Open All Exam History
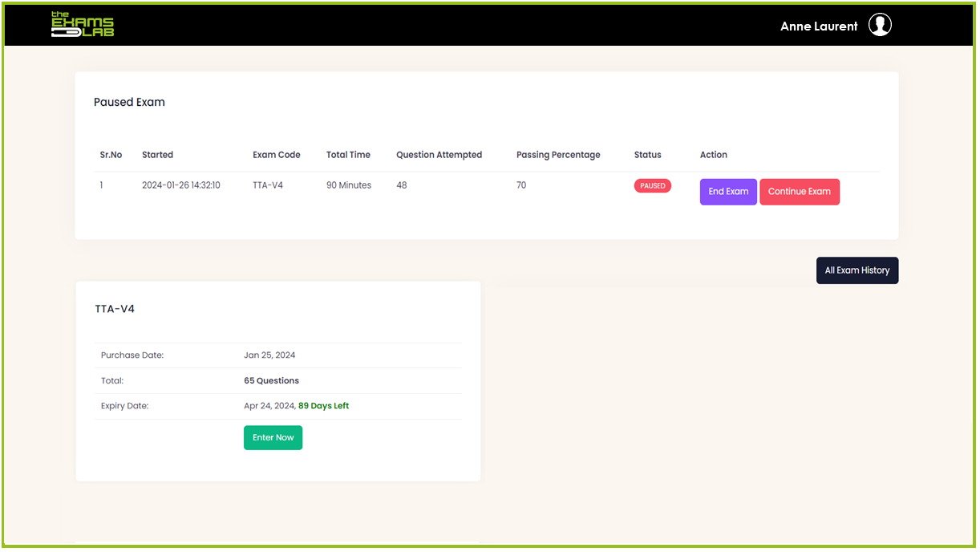Screen dimensions: 980x552 coord(856,270)
